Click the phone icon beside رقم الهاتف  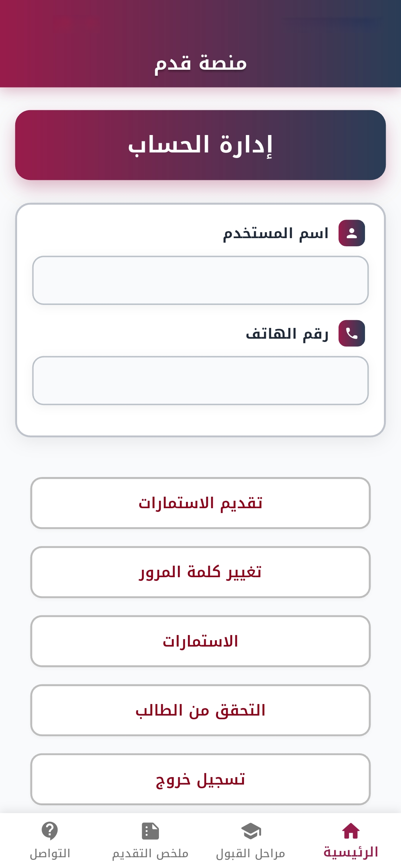(x=351, y=333)
